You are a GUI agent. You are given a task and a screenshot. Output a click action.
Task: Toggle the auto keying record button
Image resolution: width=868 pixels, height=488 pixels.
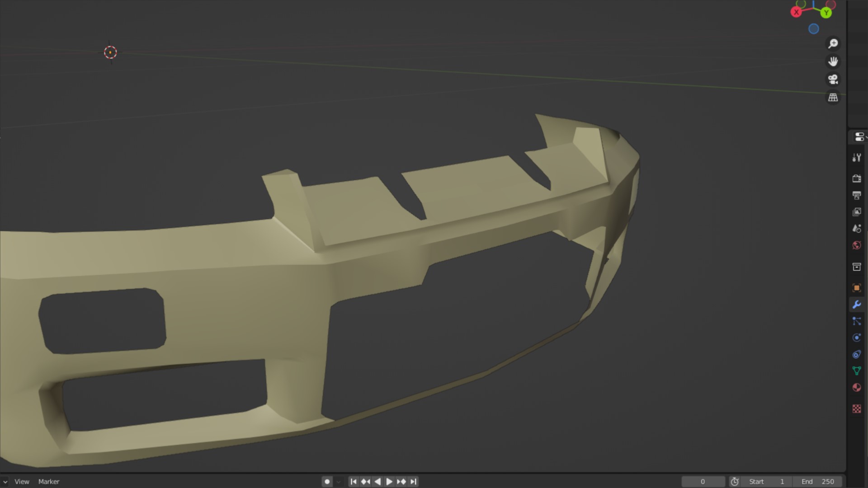point(327,482)
